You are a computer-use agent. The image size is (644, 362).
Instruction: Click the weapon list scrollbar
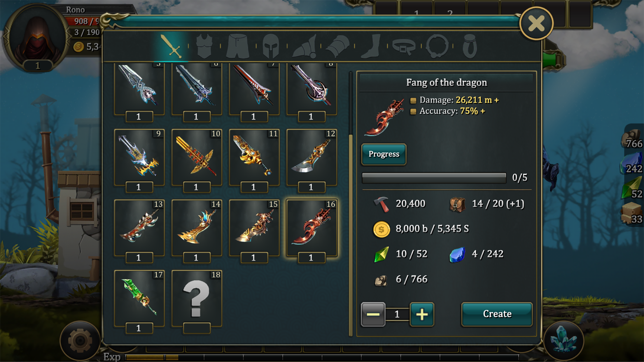pos(351,204)
